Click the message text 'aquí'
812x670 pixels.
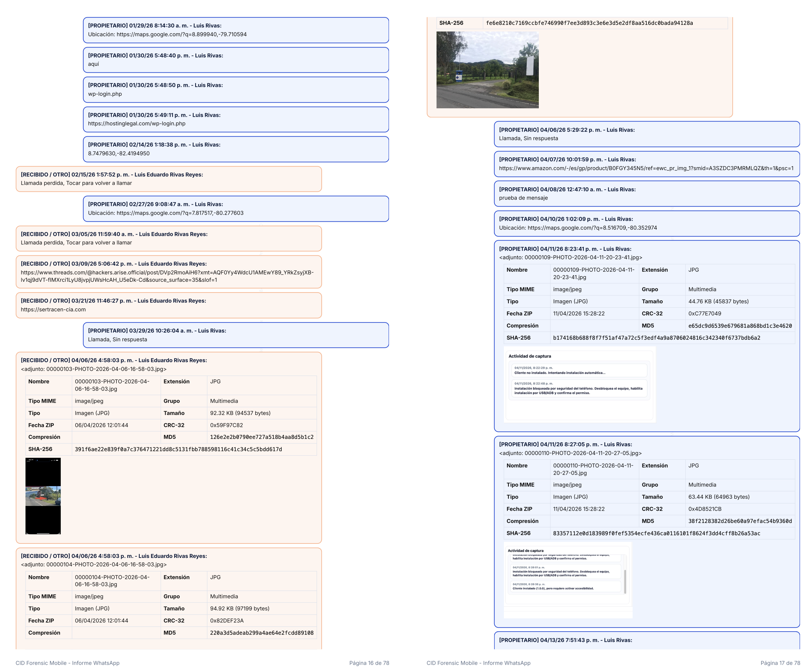click(93, 64)
